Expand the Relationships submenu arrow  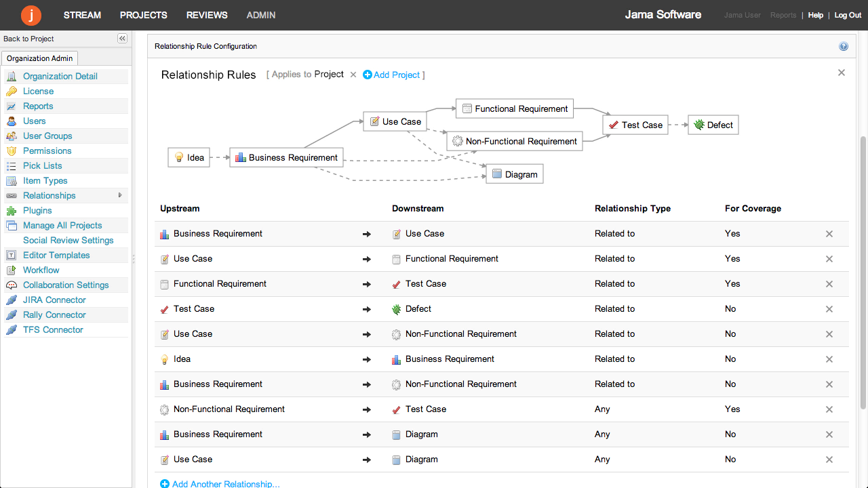120,195
